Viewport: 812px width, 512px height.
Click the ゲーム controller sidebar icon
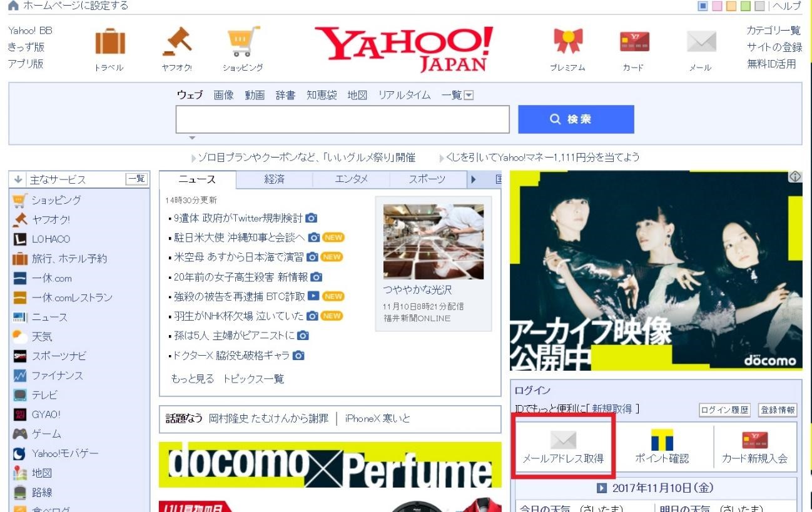20,434
